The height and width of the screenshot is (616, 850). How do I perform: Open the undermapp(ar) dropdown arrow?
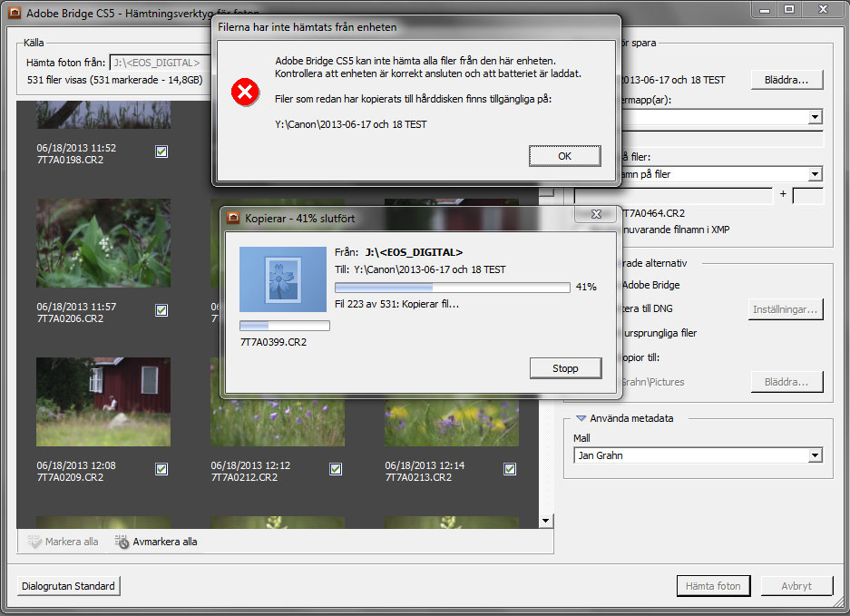(x=815, y=117)
